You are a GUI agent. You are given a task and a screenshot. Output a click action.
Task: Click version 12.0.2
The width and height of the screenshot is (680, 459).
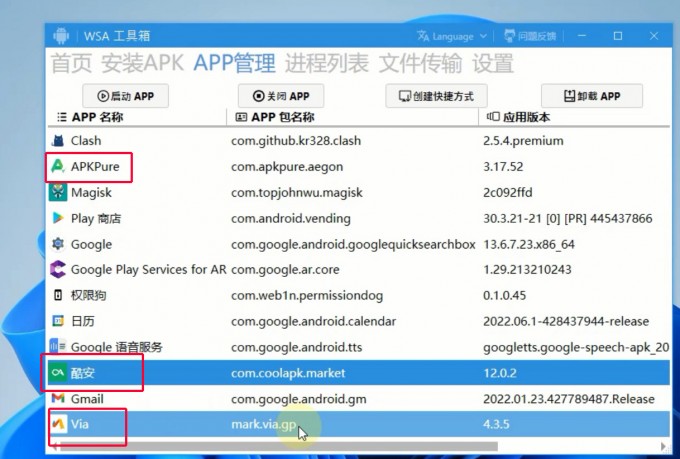pos(500,373)
